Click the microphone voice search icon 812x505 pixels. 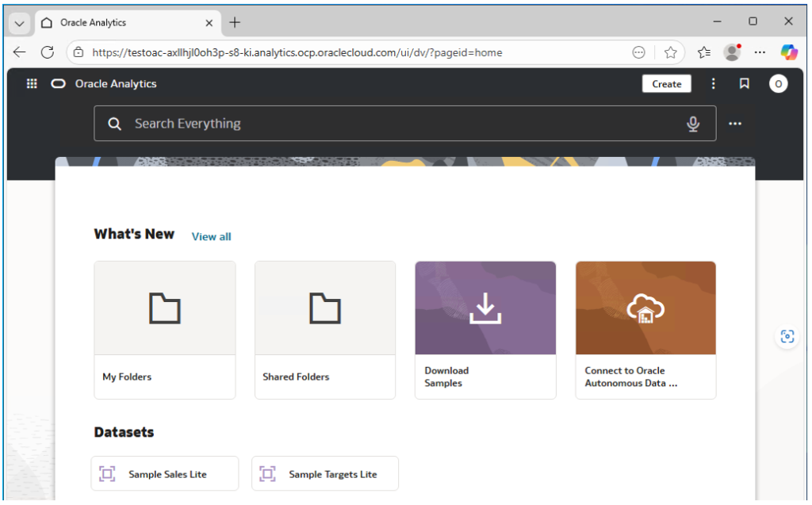(x=693, y=124)
